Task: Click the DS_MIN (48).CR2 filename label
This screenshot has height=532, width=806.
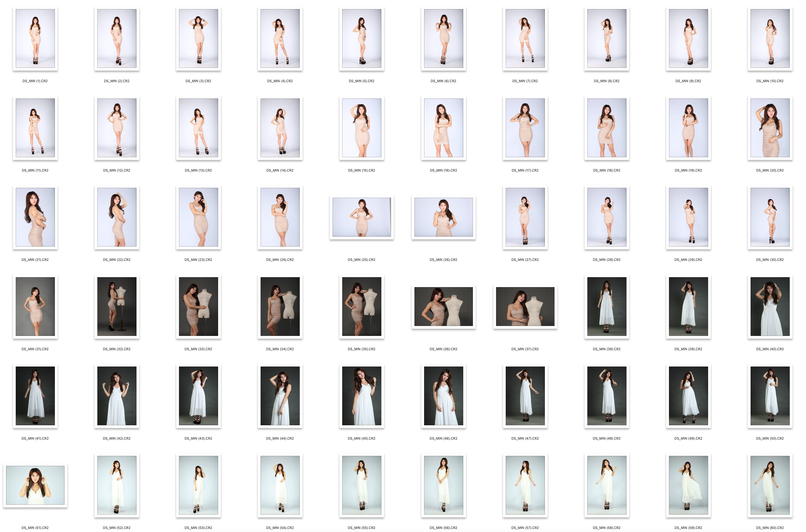Action: 607,438
